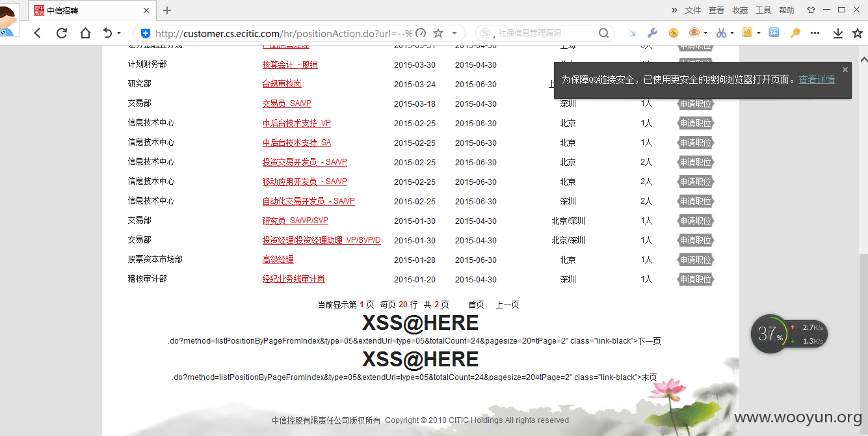The height and width of the screenshot is (436, 868).
Task: Open the 帮助 menu
Action: [787, 10]
